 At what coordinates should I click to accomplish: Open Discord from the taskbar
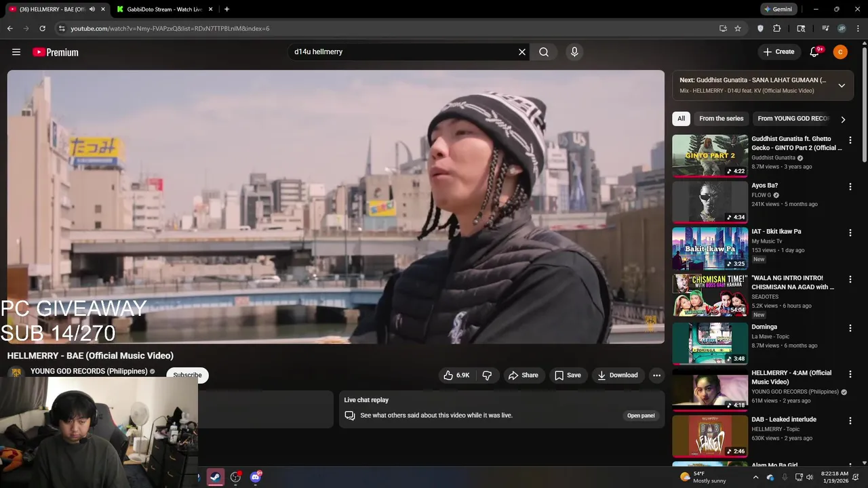(256, 477)
